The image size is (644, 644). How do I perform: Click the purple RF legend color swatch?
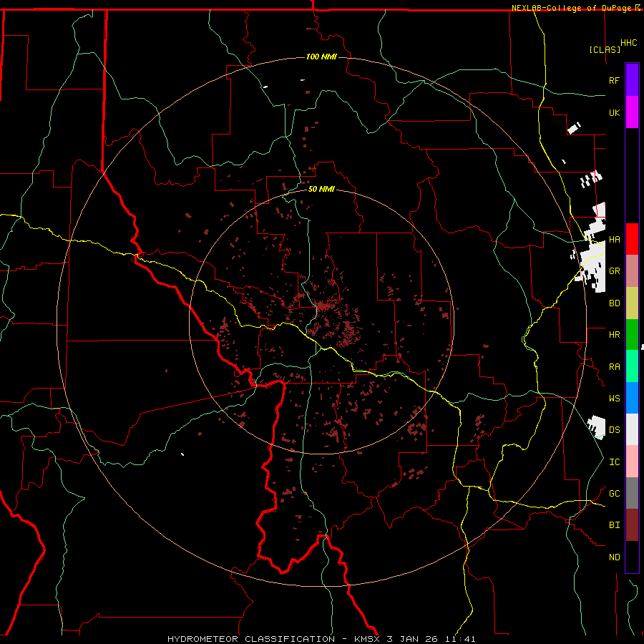pos(632,80)
